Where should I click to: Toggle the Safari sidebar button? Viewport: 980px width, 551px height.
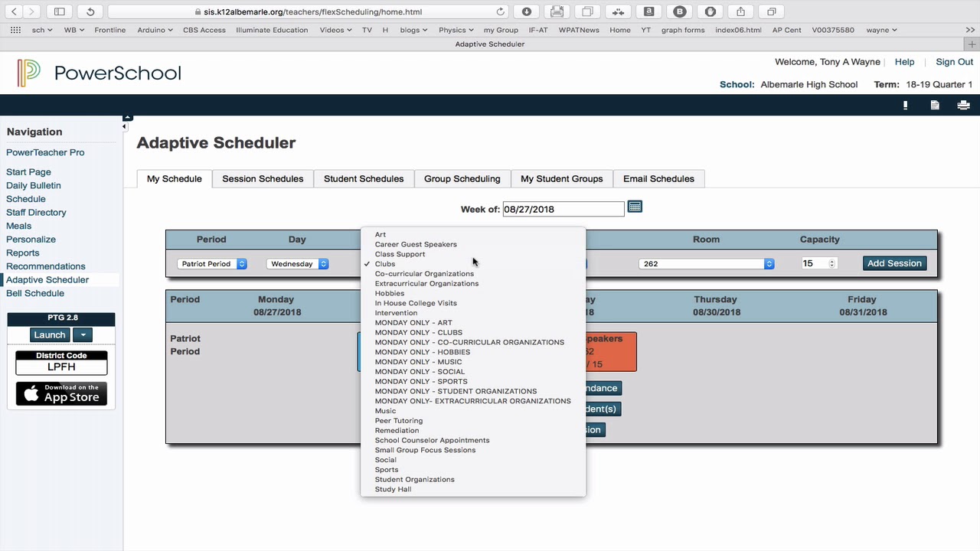(59, 11)
